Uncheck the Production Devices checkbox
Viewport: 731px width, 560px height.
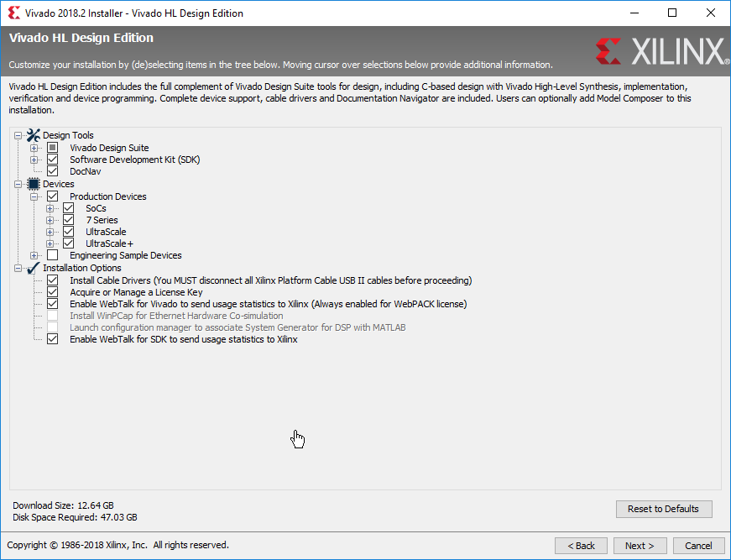coord(53,196)
